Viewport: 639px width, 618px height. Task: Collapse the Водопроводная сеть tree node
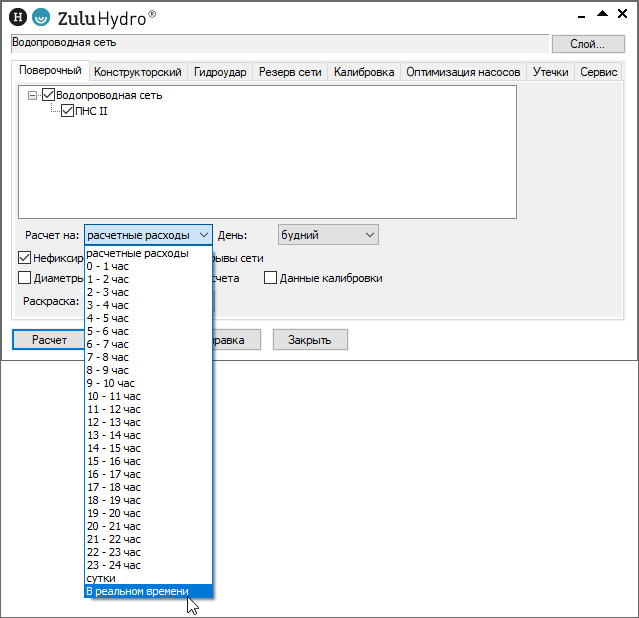pyautogui.click(x=33, y=96)
